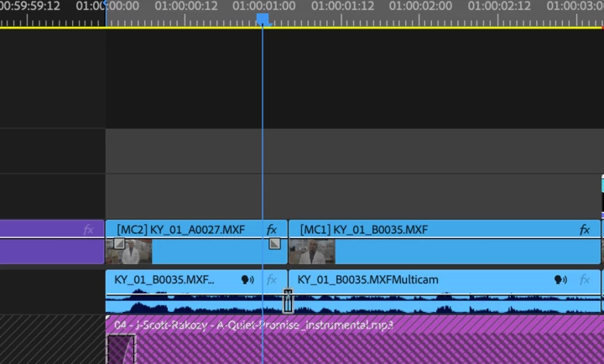Select the [MC1] KY_01_B0035.MXF video clip
604x364 pixels.
pyautogui.click(x=445, y=242)
